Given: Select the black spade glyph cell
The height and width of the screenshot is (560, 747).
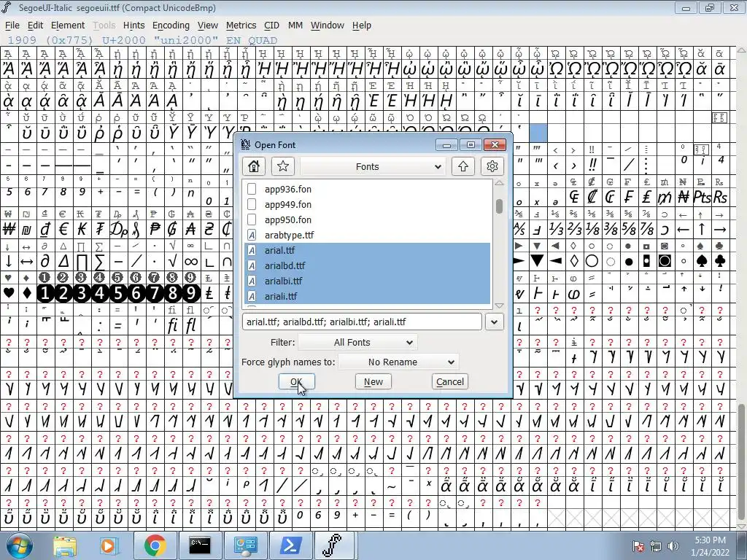Looking at the screenshot, I should pos(702,262).
